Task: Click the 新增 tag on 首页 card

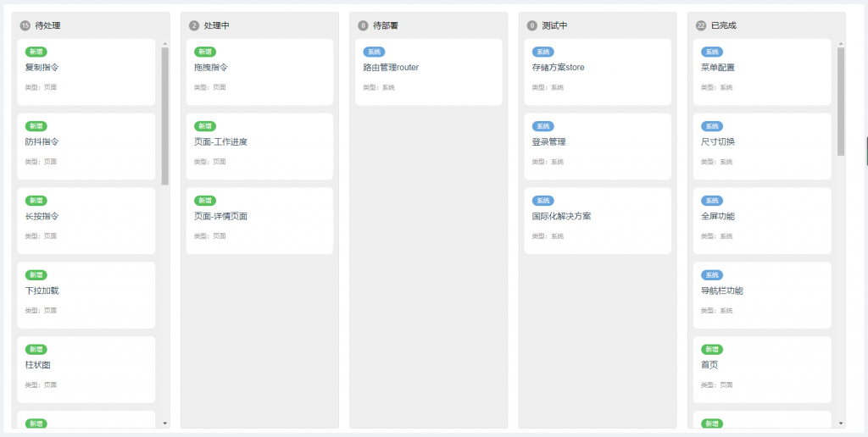Action: [x=712, y=350]
